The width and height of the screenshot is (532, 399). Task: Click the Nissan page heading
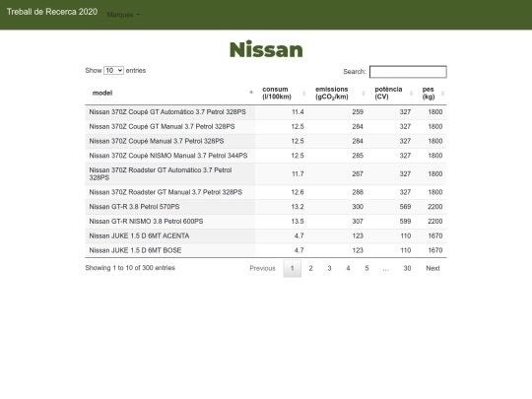pyautogui.click(x=266, y=50)
